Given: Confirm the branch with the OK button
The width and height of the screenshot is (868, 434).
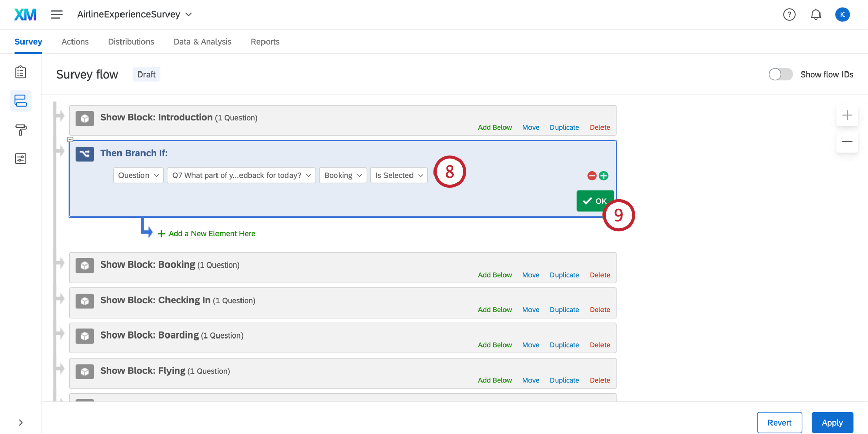Looking at the screenshot, I should click(x=595, y=201).
